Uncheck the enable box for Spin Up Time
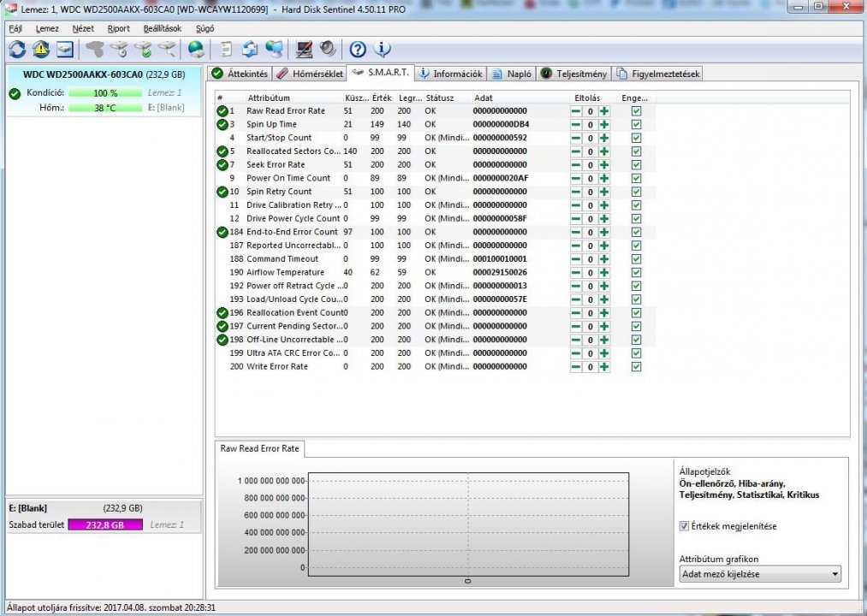Screen dimensions: 867x616 (x=636, y=124)
